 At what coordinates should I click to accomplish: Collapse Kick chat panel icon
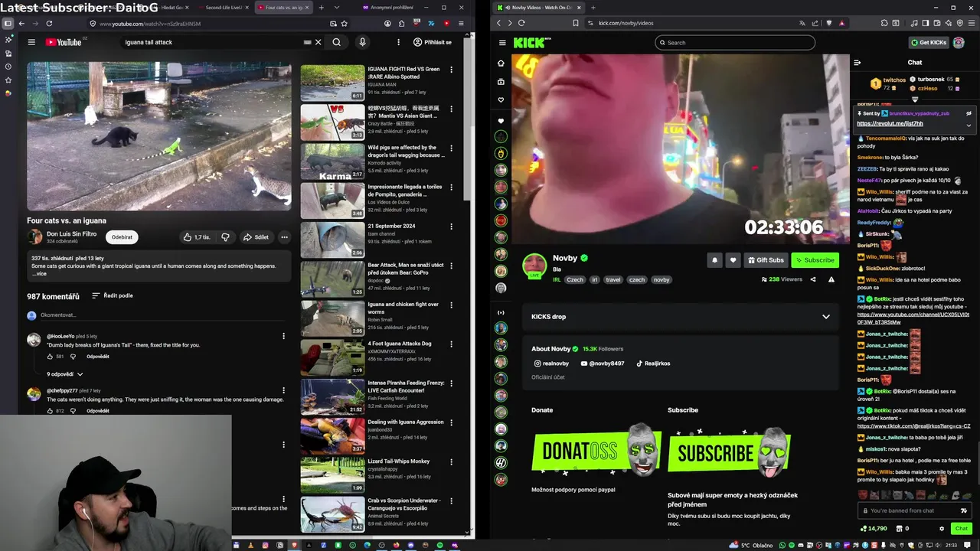coord(857,63)
